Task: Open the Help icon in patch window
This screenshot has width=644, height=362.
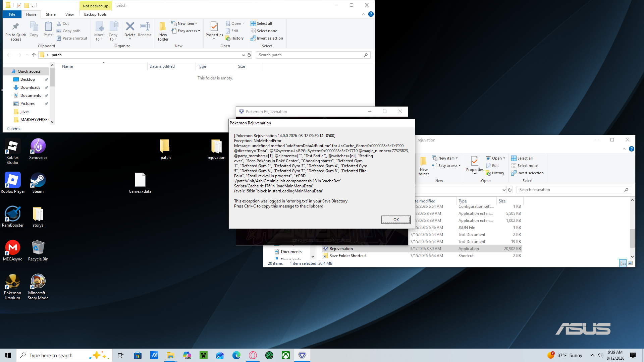Action: click(x=371, y=14)
